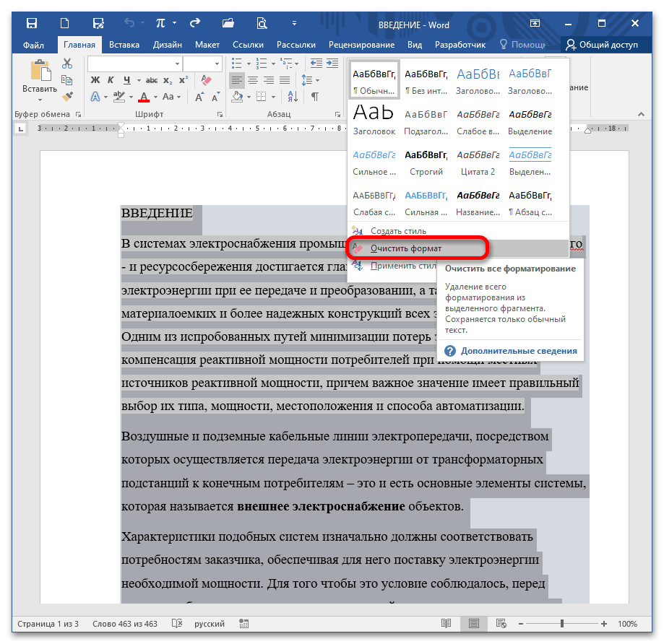Switch to Макет tab
The width and height of the screenshot is (664, 644).
click(207, 45)
